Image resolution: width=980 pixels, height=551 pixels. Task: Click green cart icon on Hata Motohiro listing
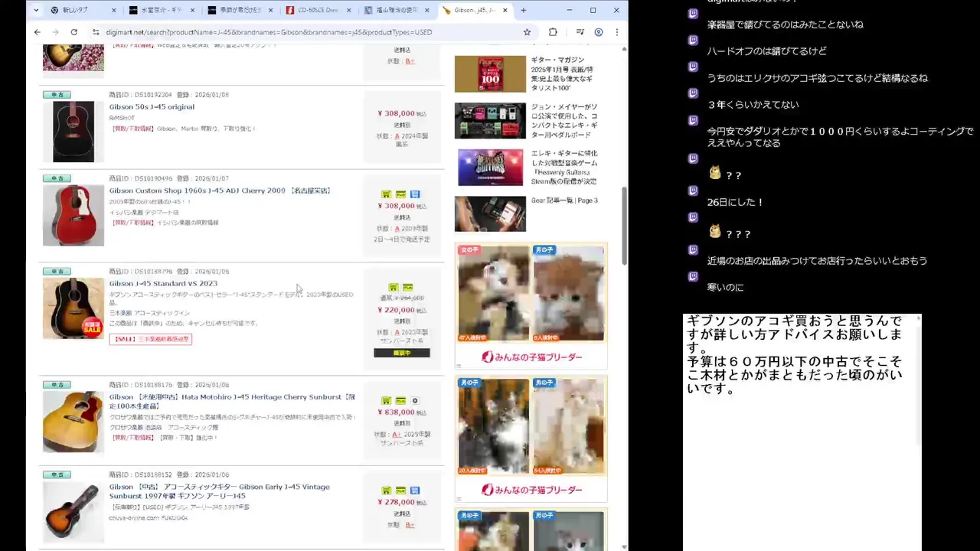pos(386,400)
